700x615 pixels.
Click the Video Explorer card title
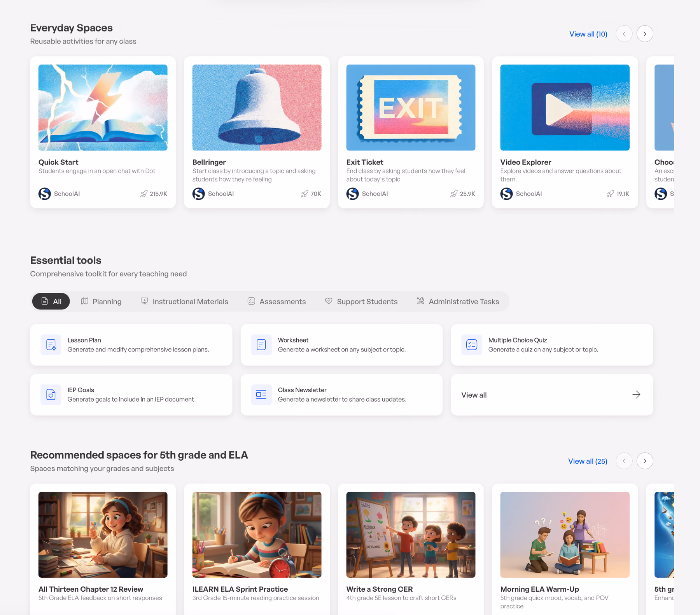click(526, 162)
